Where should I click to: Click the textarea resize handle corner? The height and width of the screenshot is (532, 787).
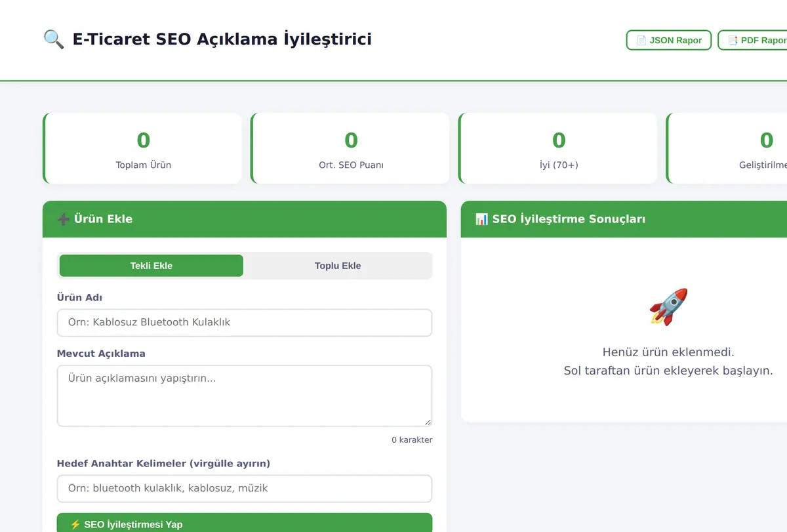click(428, 422)
